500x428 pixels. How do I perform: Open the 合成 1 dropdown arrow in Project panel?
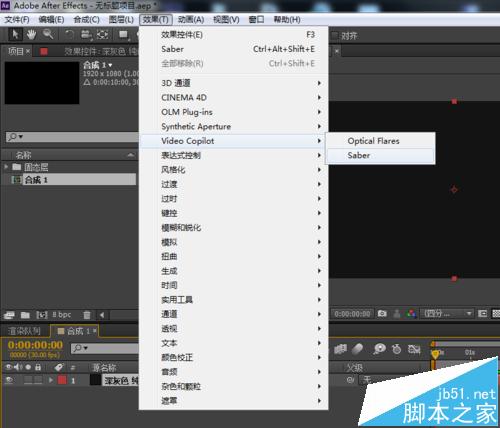click(x=110, y=65)
